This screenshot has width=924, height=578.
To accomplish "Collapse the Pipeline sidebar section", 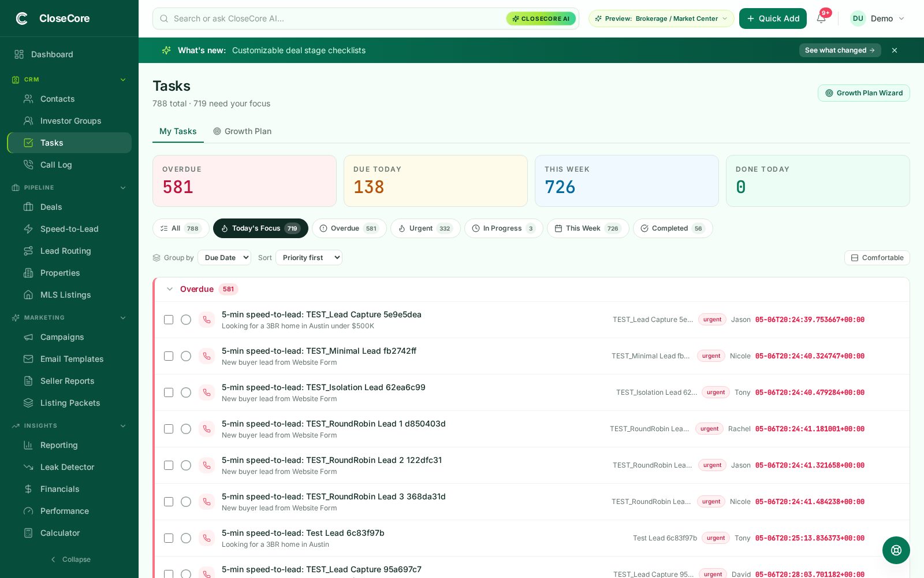I will (x=122, y=188).
